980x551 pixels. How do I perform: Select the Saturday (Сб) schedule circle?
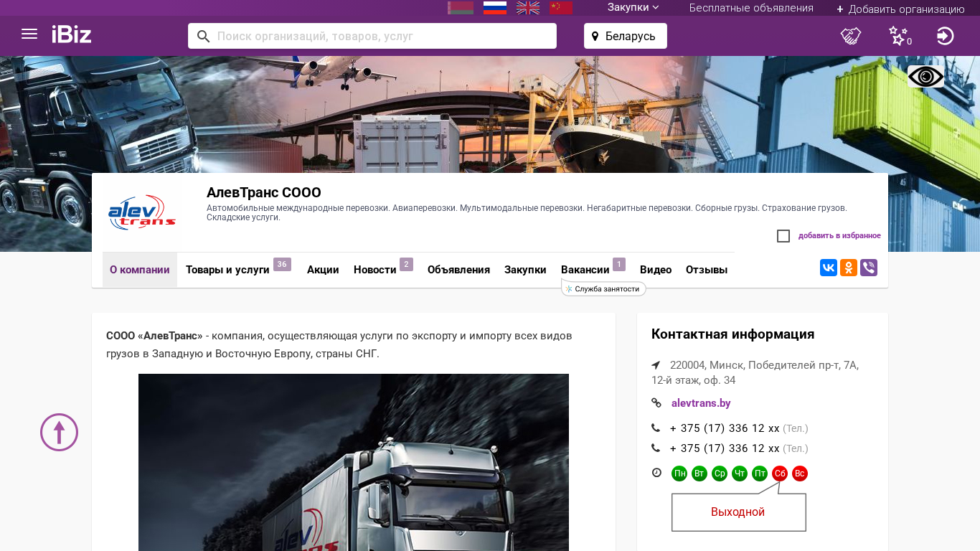pos(780,474)
